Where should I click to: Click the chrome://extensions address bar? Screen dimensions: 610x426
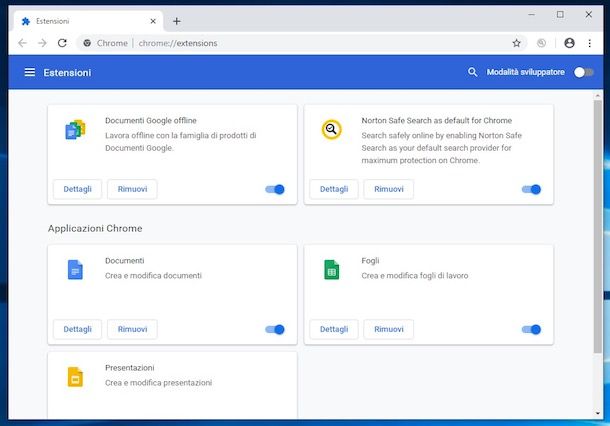coord(300,43)
